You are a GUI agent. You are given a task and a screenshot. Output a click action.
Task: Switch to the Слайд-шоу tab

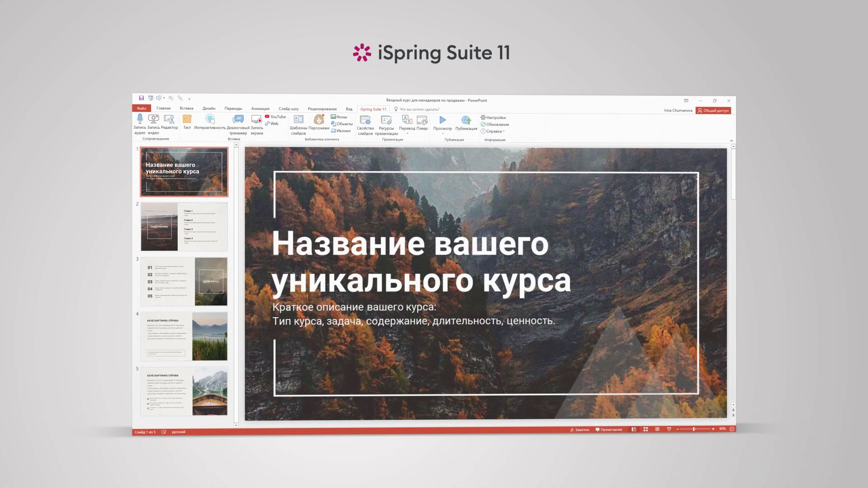(x=288, y=108)
